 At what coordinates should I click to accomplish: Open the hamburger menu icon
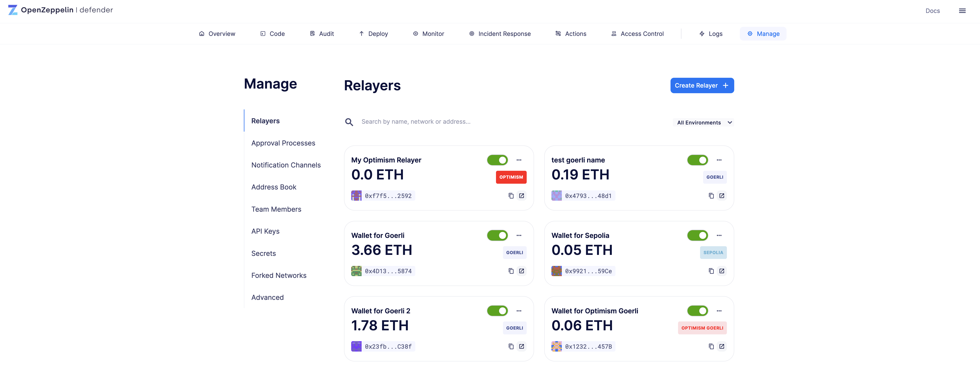[x=962, y=11]
